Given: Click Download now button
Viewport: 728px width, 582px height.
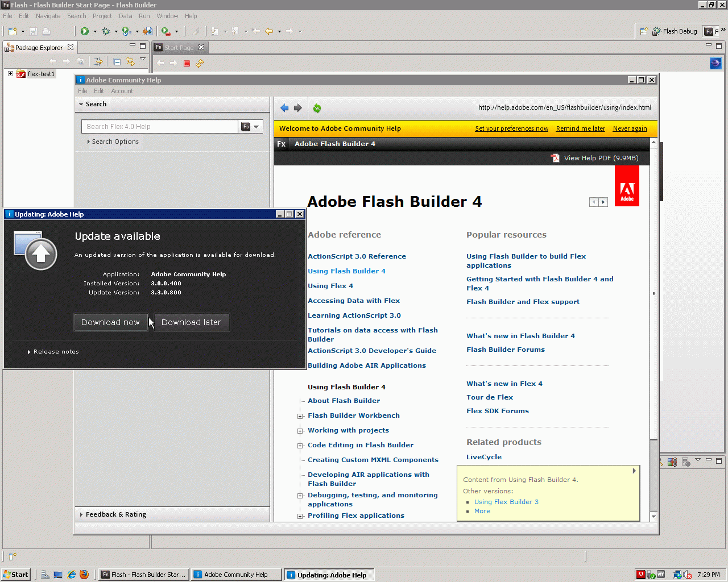Looking at the screenshot, I should coord(110,322).
